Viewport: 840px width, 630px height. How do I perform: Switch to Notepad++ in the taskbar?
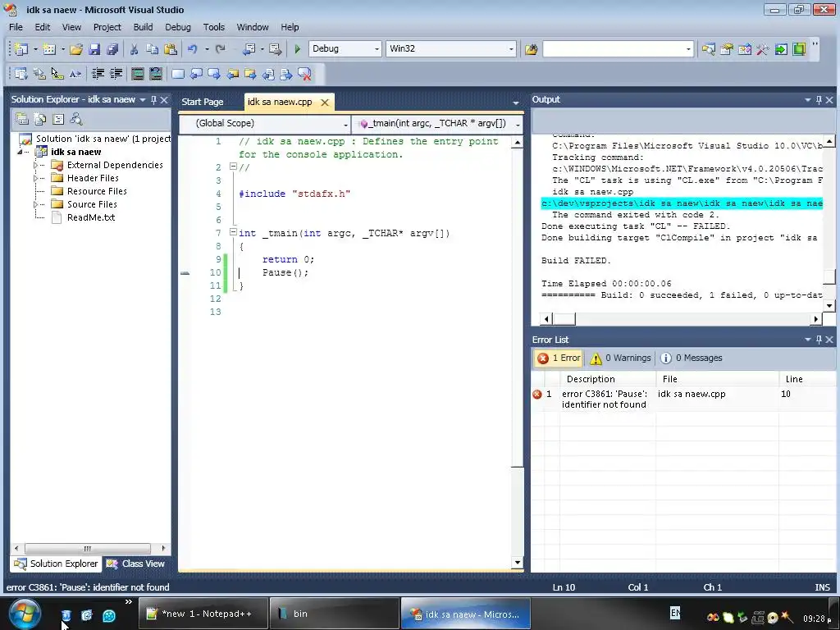pyautogui.click(x=203, y=614)
